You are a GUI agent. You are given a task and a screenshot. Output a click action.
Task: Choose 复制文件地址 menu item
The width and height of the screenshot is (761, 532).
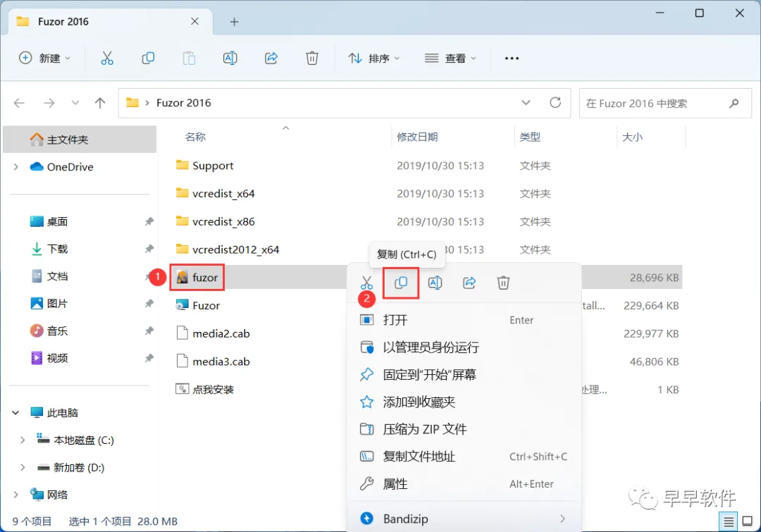464,457
